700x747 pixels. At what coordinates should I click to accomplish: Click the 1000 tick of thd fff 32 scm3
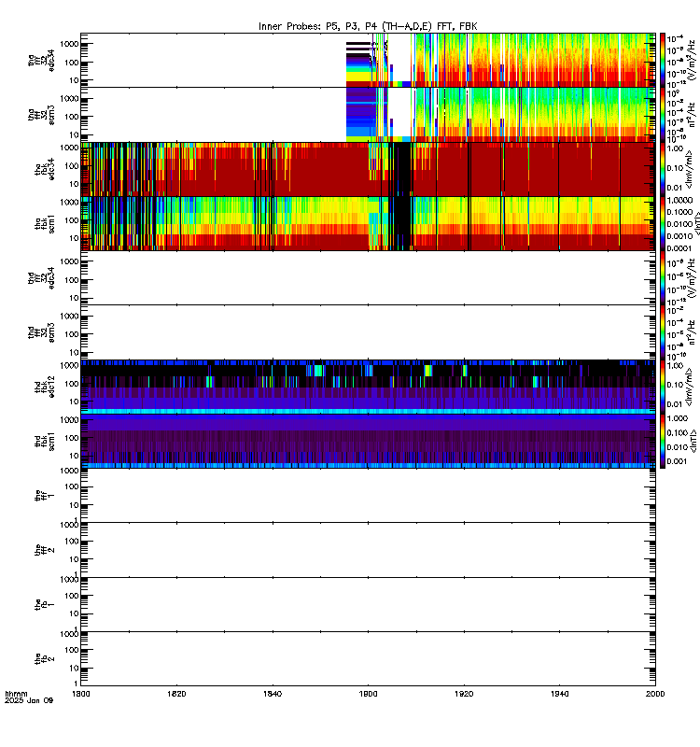(69, 317)
